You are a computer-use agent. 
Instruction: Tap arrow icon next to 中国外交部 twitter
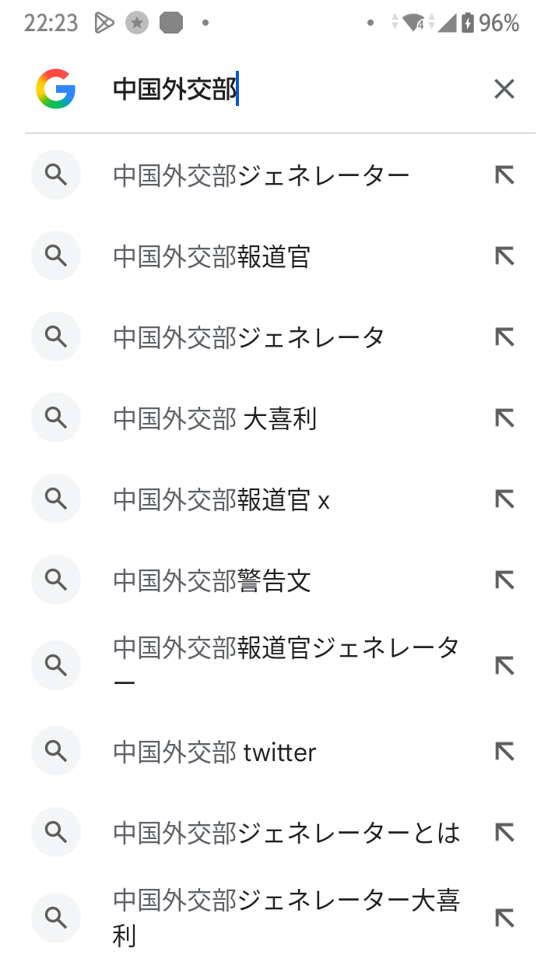click(x=504, y=753)
